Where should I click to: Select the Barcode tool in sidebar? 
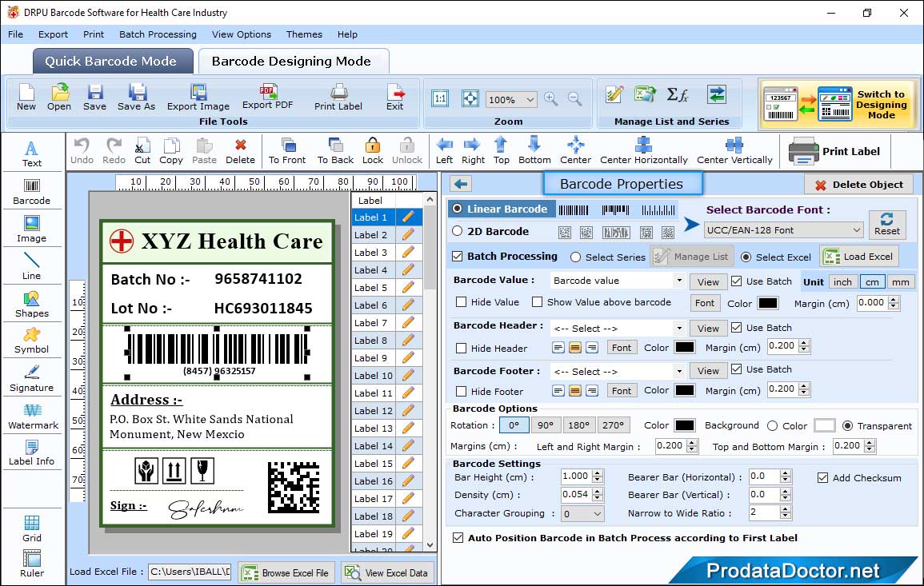(32, 191)
